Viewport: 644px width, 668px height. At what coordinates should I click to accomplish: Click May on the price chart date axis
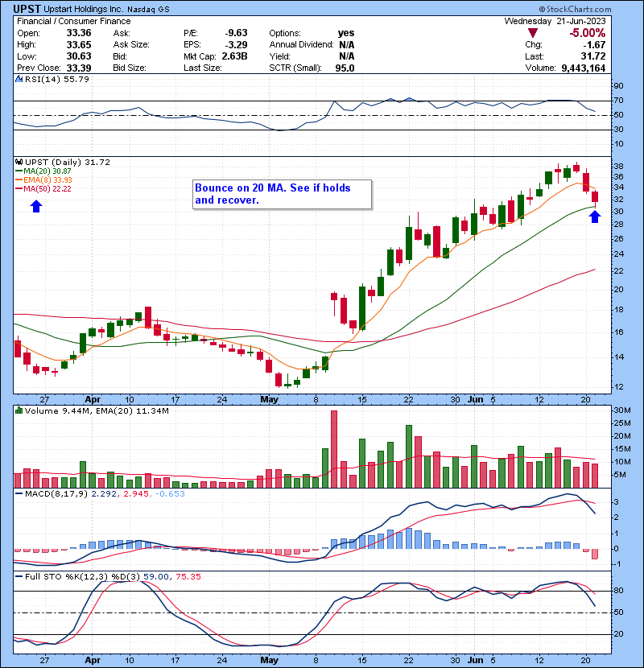coord(269,399)
